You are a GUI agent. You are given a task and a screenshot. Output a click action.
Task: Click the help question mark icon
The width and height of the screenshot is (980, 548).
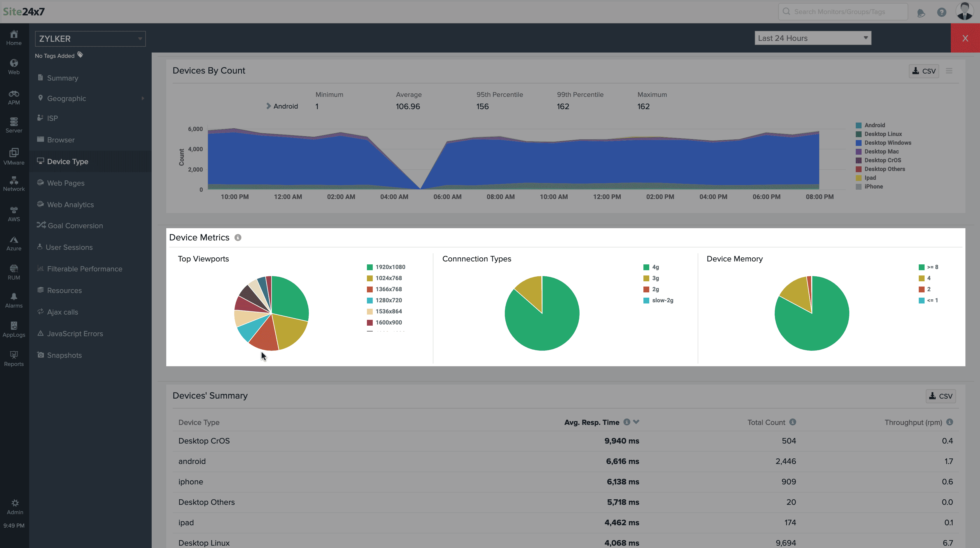tap(941, 12)
